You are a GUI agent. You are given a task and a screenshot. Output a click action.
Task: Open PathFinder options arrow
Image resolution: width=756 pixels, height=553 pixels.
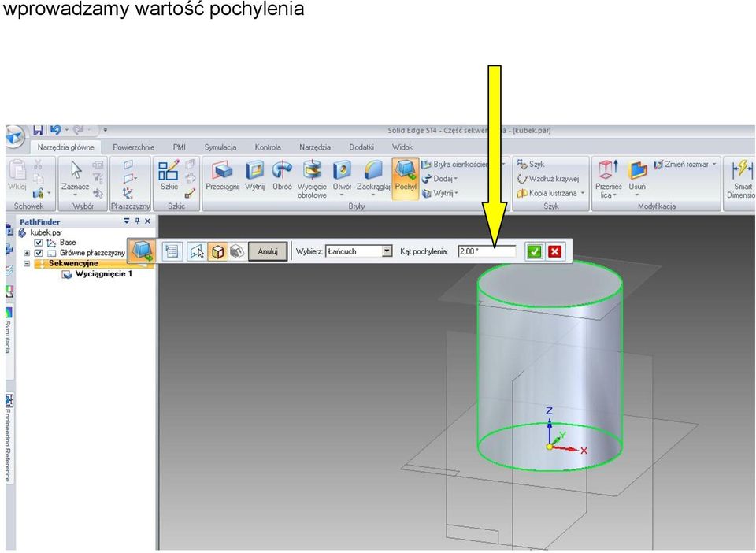(127, 221)
